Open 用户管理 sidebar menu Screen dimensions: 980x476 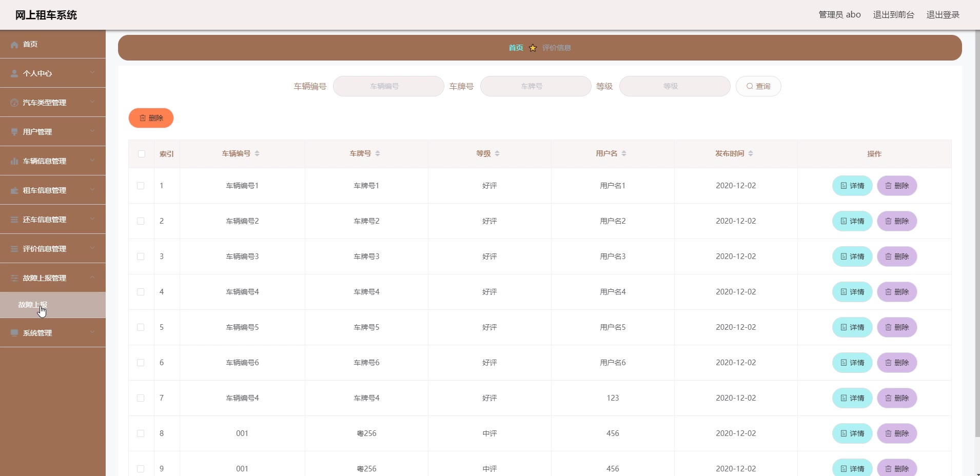pyautogui.click(x=53, y=132)
